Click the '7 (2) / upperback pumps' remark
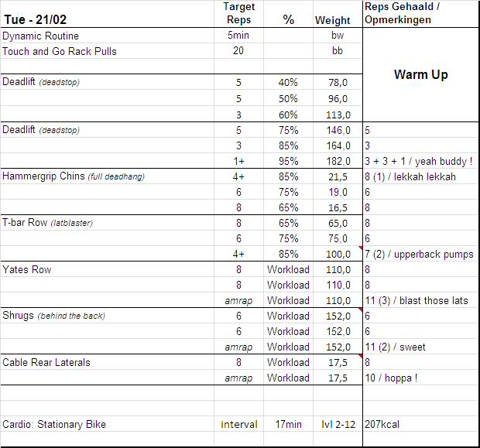 pyautogui.click(x=419, y=254)
